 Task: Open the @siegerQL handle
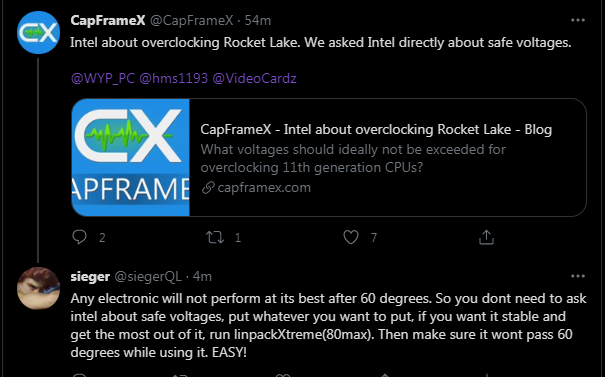coord(148,276)
